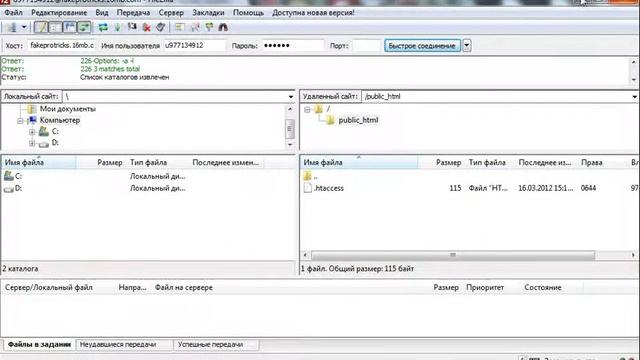Open the Локальный сайт path dropdown

tap(291, 97)
